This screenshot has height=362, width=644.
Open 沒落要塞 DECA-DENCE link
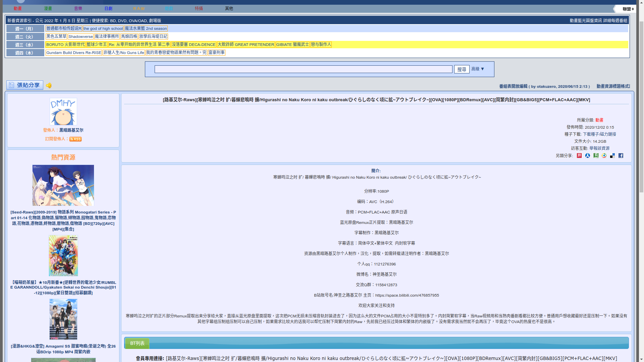[x=194, y=45]
